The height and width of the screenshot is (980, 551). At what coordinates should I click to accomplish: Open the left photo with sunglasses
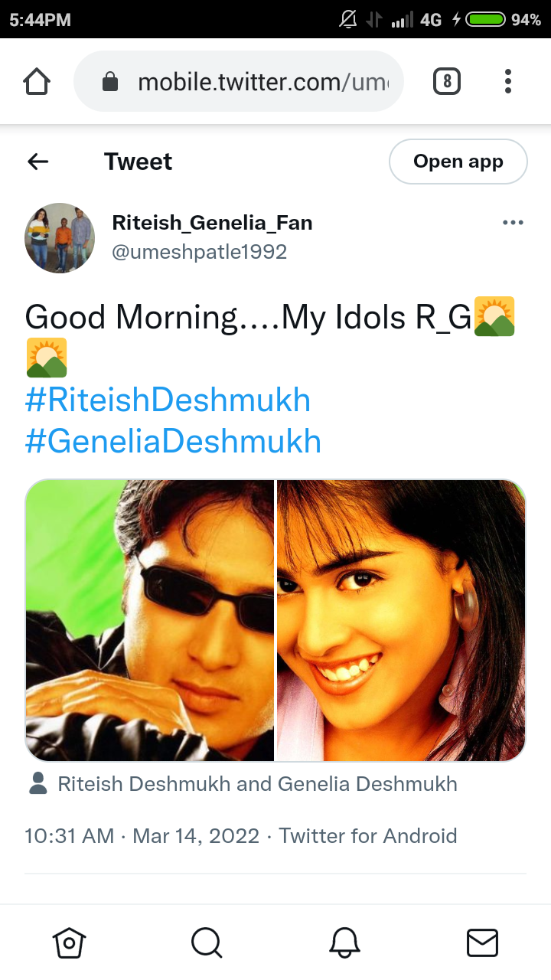point(150,620)
